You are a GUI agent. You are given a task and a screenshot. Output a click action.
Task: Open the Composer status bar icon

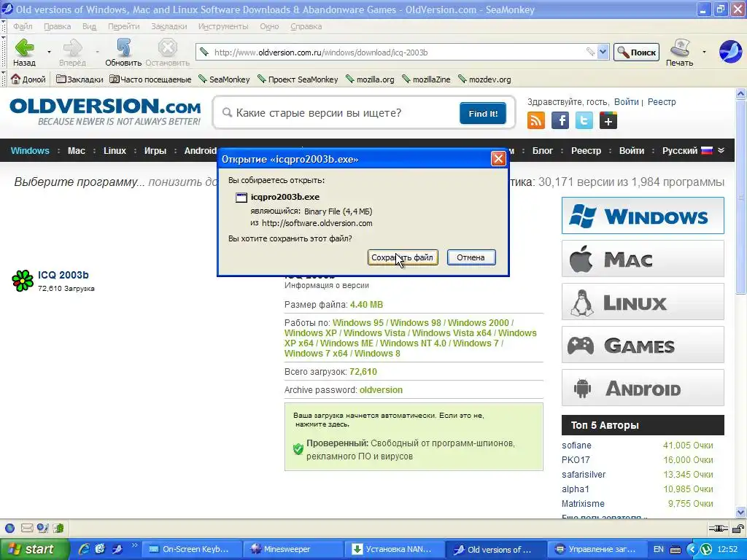tap(43, 528)
